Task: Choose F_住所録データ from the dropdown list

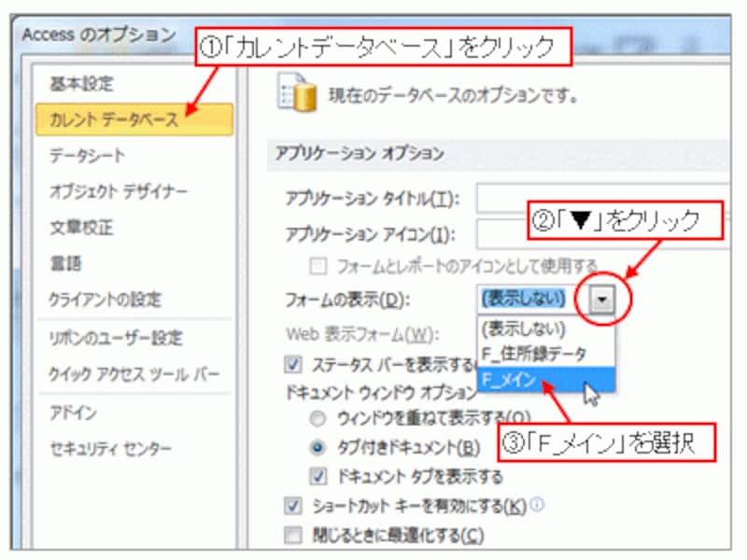Action: pyautogui.click(x=546, y=355)
